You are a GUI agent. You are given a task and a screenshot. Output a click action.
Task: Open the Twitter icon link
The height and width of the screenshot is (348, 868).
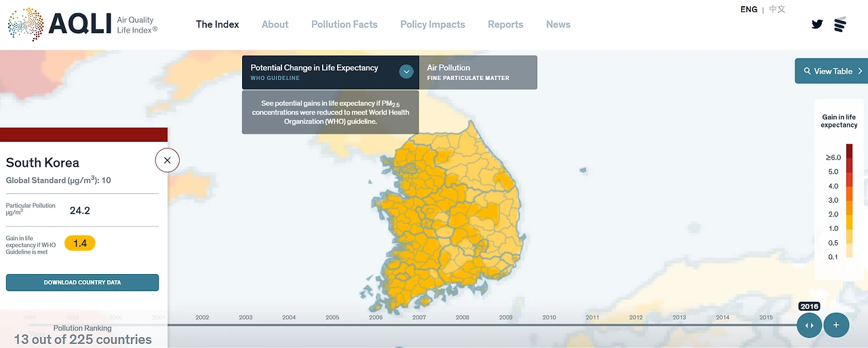(x=817, y=24)
